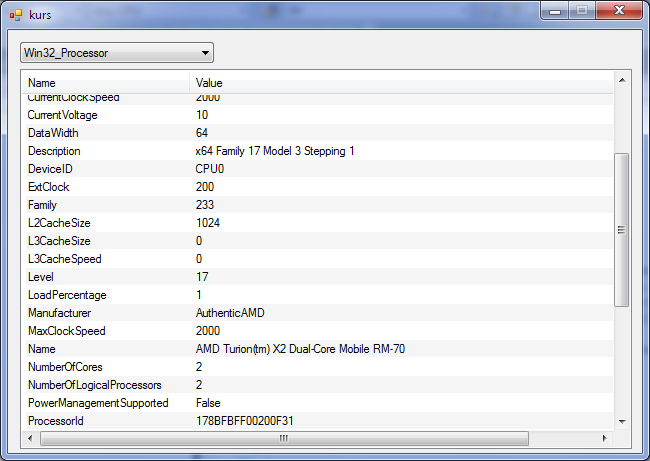Close the kurs window

pos(619,11)
